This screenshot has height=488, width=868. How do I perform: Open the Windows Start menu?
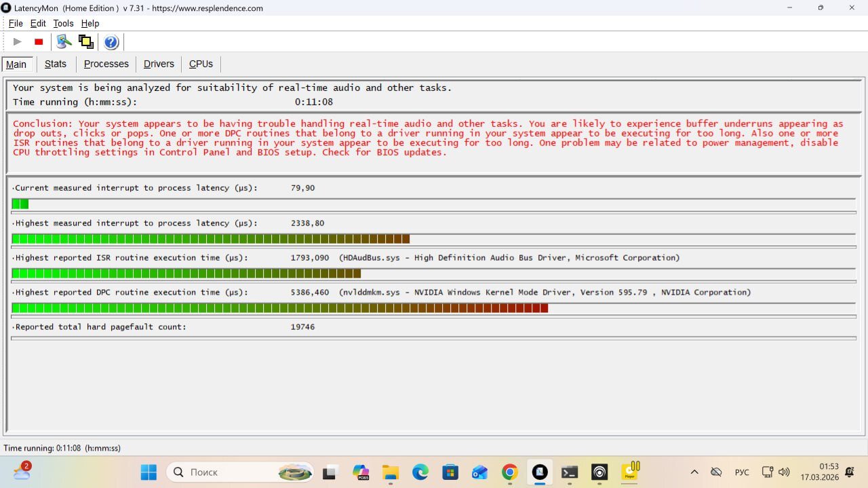click(x=149, y=472)
